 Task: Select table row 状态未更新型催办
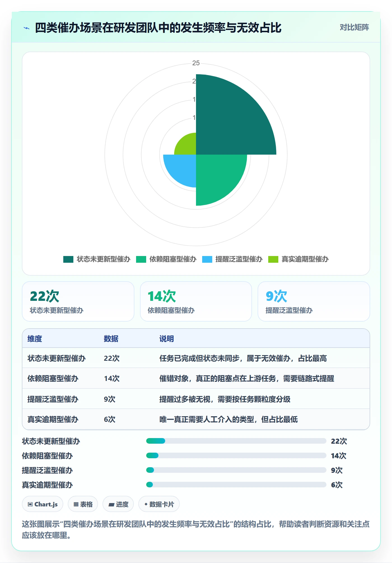click(x=196, y=358)
